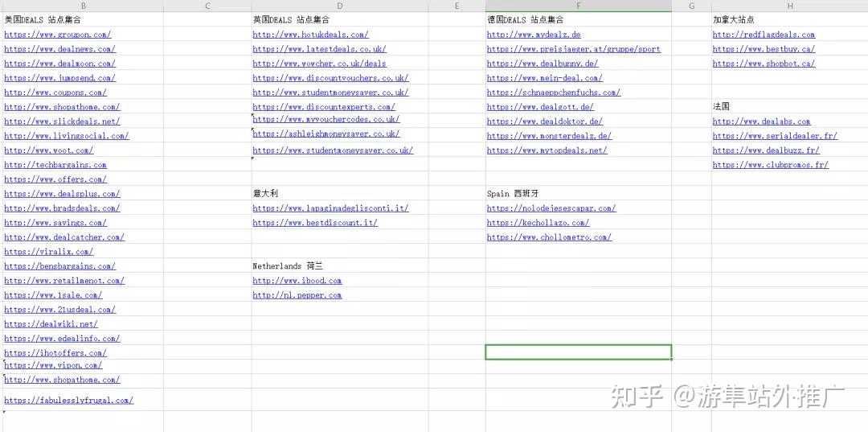Image resolution: width=868 pixels, height=432 pixels.
Task: Open the bestdiscount.it link
Action: (x=315, y=223)
